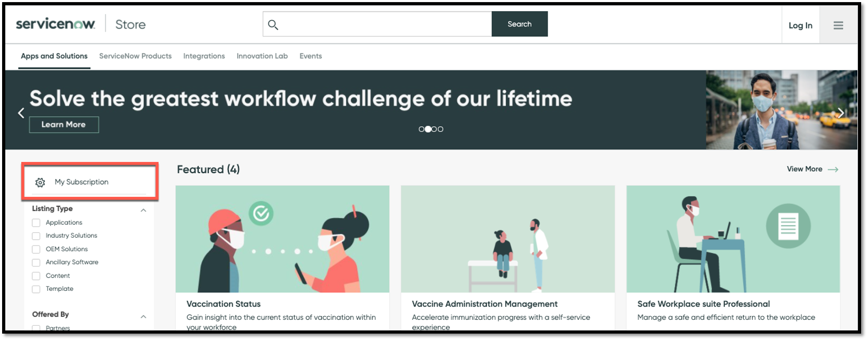The image size is (868, 341).
Task: Switch to ServiceNow Products tab
Action: pyautogui.click(x=135, y=56)
